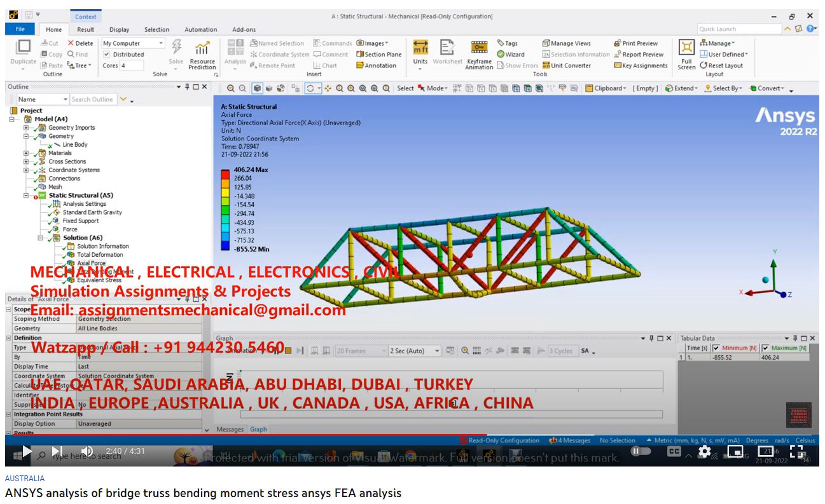Toggle the autoplay switch
Viewport: 825px width, 504px height.
click(x=641, y=451)
